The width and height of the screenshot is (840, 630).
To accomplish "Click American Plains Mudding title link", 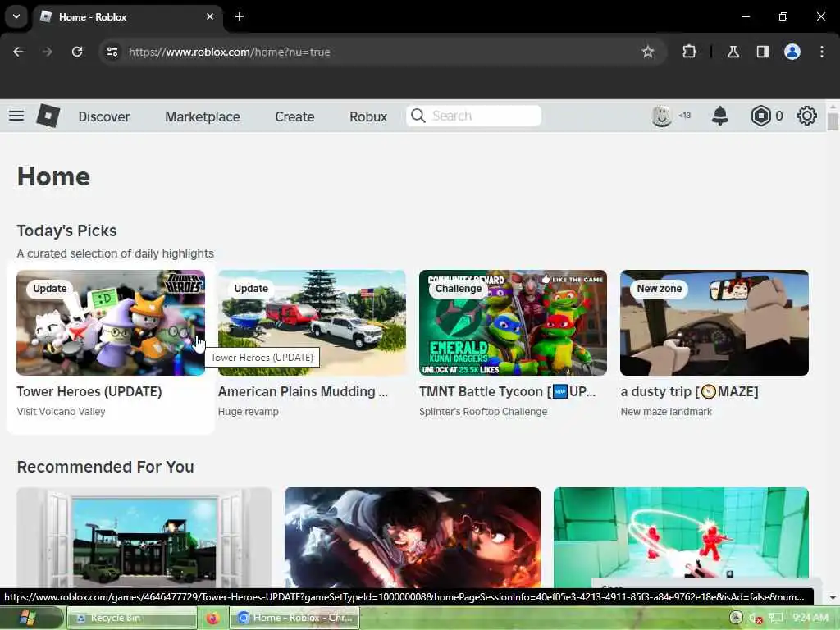I will coord(303,391).
